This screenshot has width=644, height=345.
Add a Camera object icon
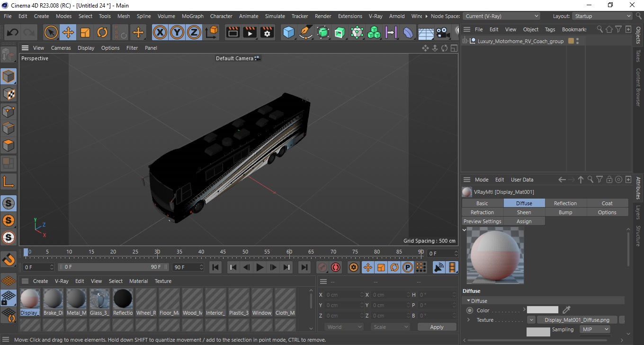[x=443, y=33]
